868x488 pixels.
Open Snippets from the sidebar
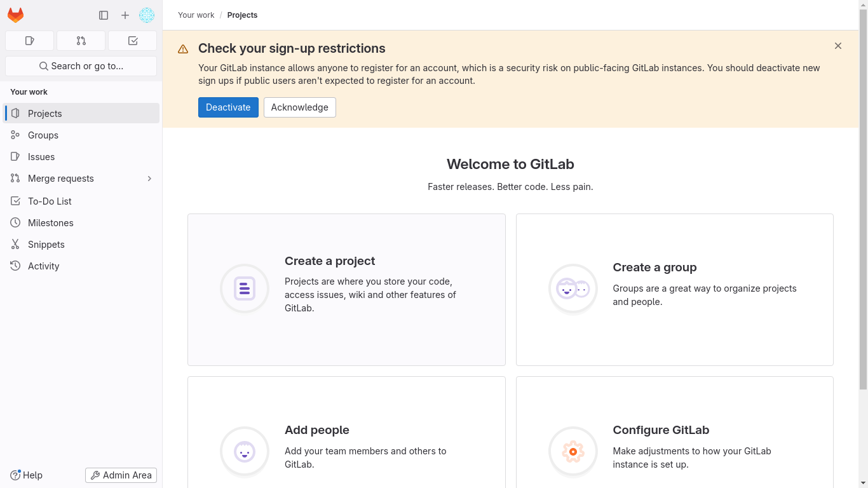point(46,245)
